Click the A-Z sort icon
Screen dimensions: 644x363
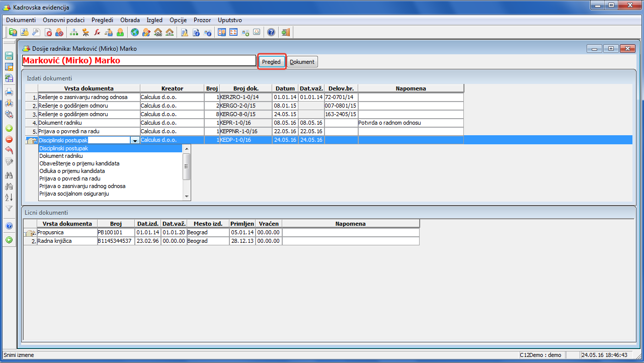[9, 197]
